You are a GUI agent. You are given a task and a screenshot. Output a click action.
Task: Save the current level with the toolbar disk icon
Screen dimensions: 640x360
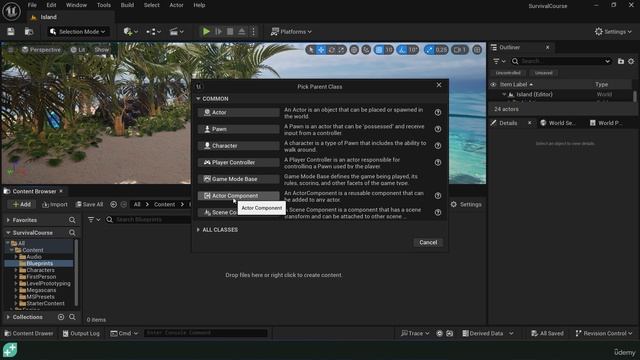point(11,31)
